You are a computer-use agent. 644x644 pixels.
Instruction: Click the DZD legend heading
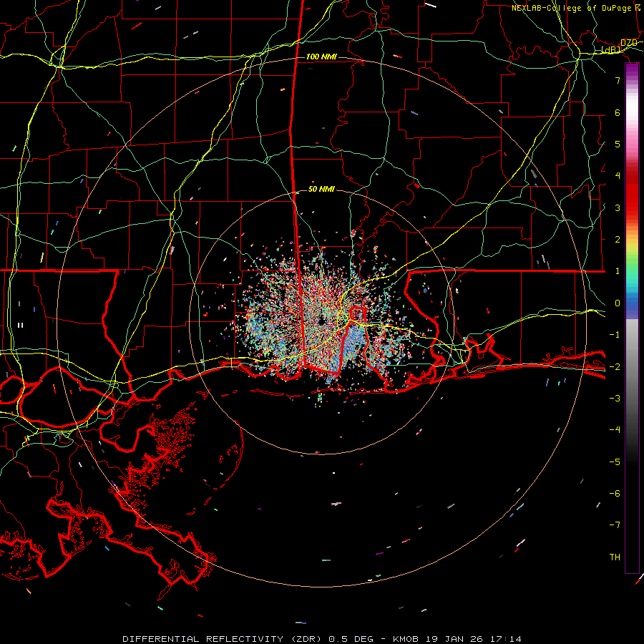coord(629,43)
